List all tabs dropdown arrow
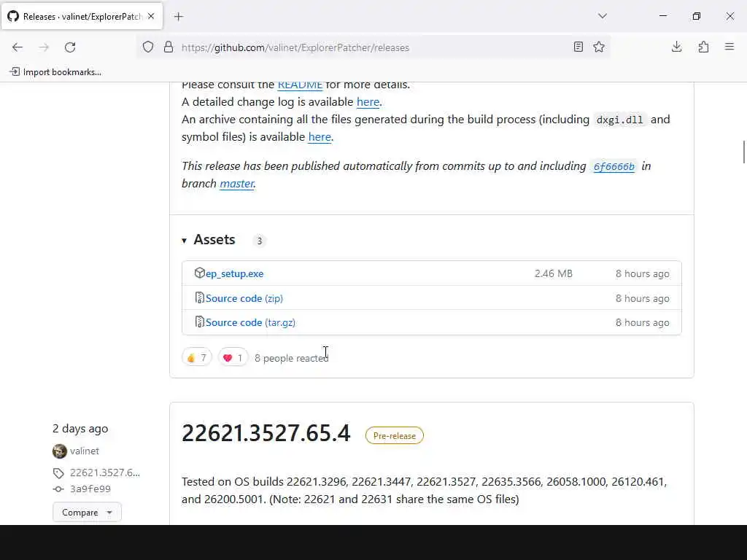This screenshot has height=560, width=747. pyautogui.click(x=603, y=16)
